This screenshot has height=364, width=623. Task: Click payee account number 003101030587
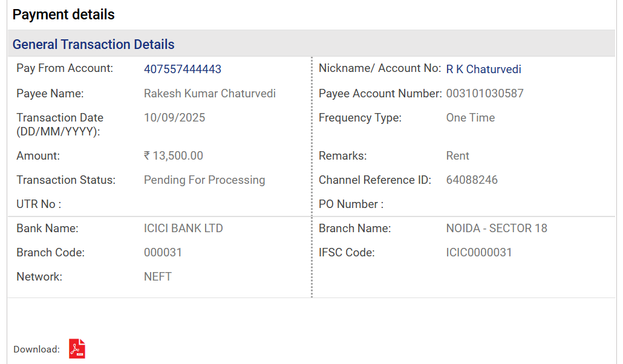point(484,93)
